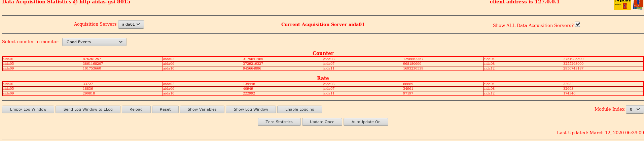Select aida02 counter value 3175641465

[253, 59]
